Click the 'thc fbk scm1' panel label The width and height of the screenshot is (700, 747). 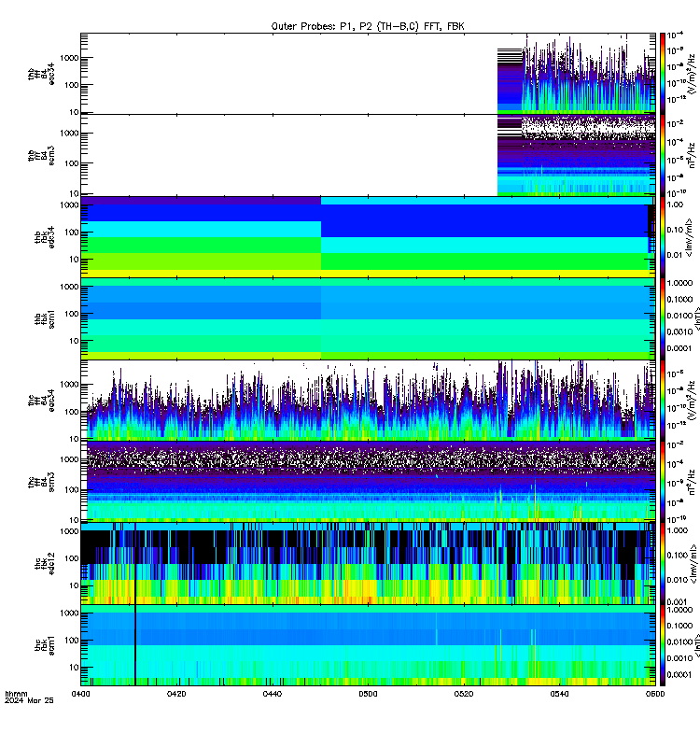45,645
